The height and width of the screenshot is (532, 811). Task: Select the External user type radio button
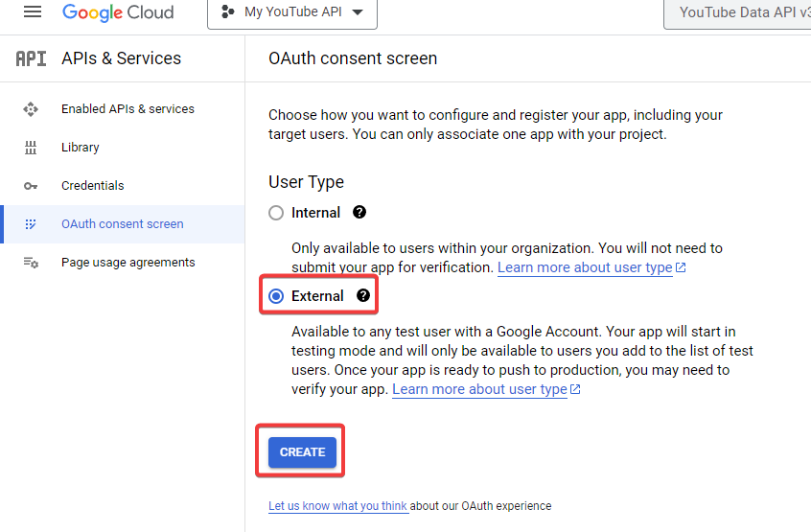coord(276,296)
